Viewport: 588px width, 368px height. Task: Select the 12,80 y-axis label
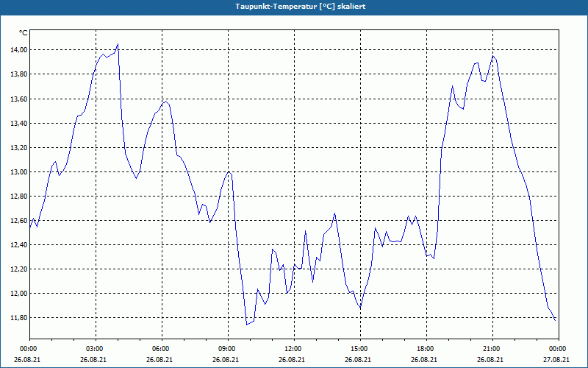[x=18, y=197]
